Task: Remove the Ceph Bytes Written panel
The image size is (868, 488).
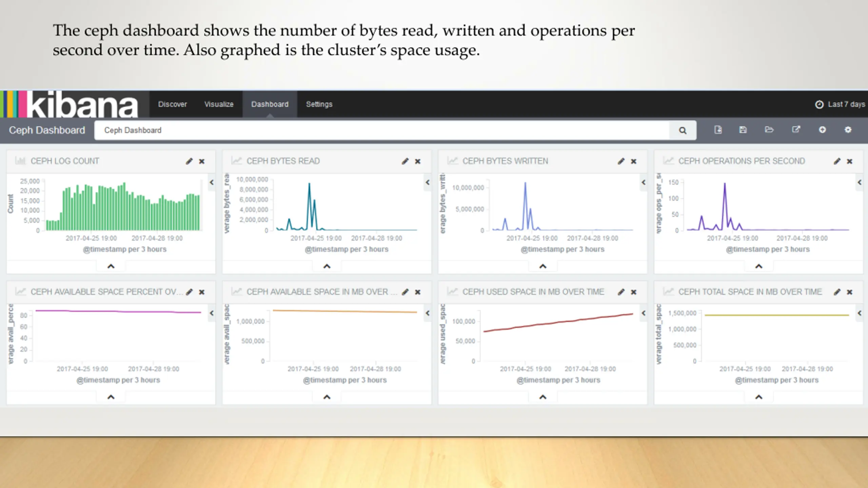Action: click(633, 161)
